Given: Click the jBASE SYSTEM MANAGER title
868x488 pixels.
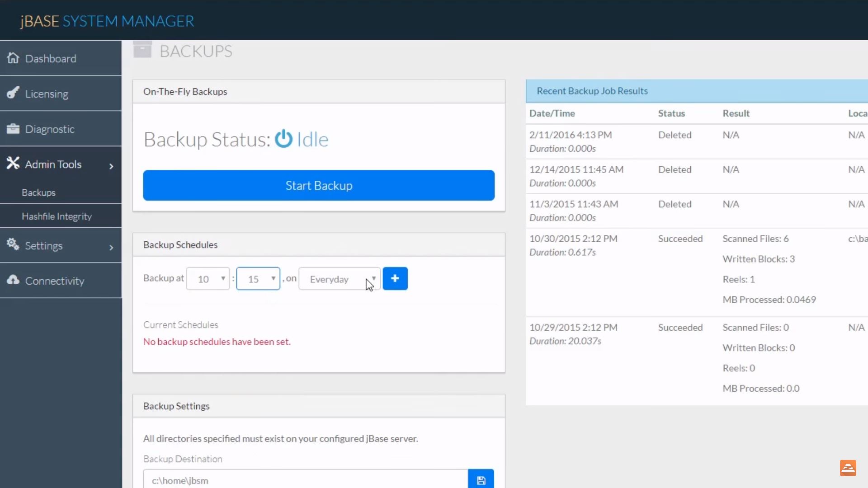Looking at the screenshot, I should (107, 21).
